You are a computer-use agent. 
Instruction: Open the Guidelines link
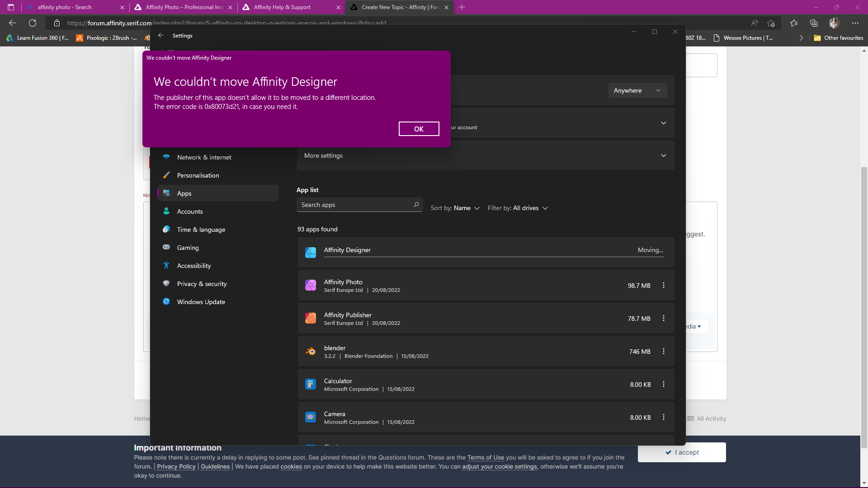coord(215,467)
